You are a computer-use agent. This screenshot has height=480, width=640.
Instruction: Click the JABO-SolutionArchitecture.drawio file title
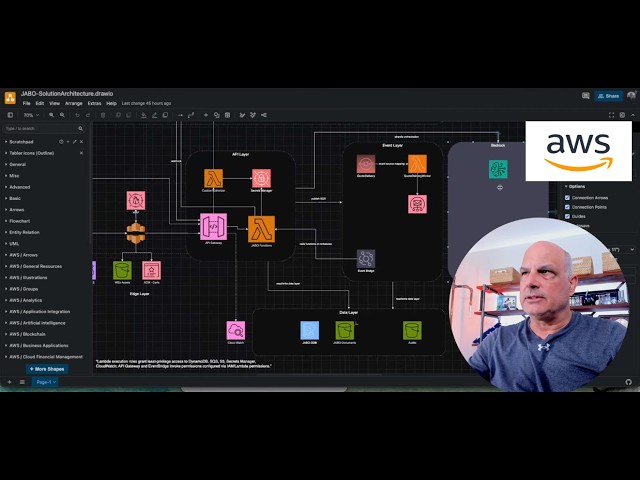click(x=67, y=93)
